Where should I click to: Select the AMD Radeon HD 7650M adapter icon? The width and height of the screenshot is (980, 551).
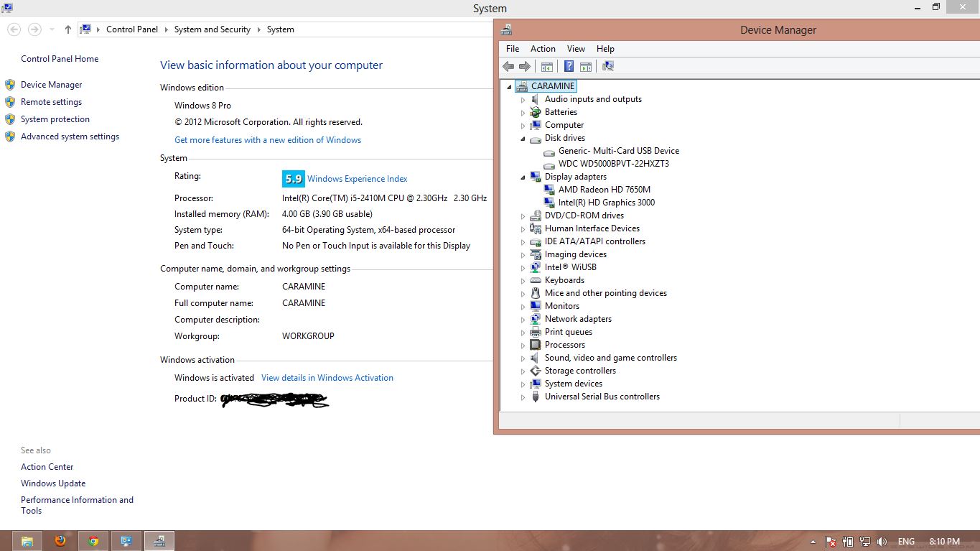pos(549,190)
